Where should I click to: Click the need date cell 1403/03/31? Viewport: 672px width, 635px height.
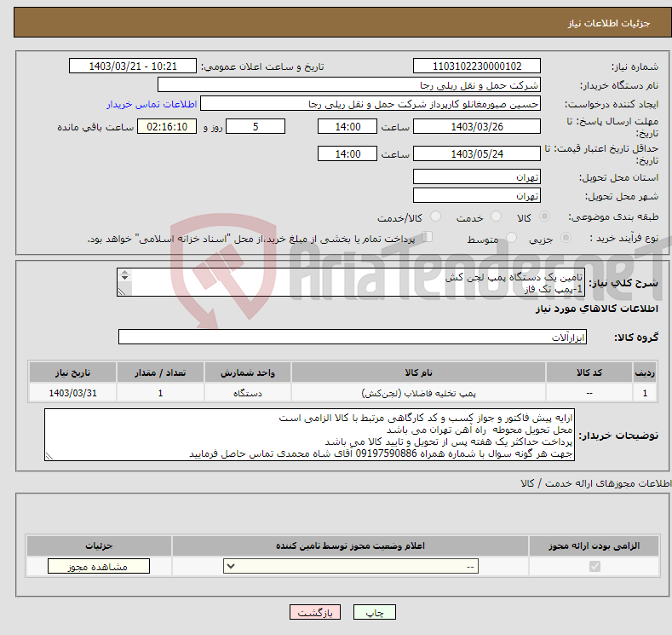pyautogui.click(x=72, y=393)
